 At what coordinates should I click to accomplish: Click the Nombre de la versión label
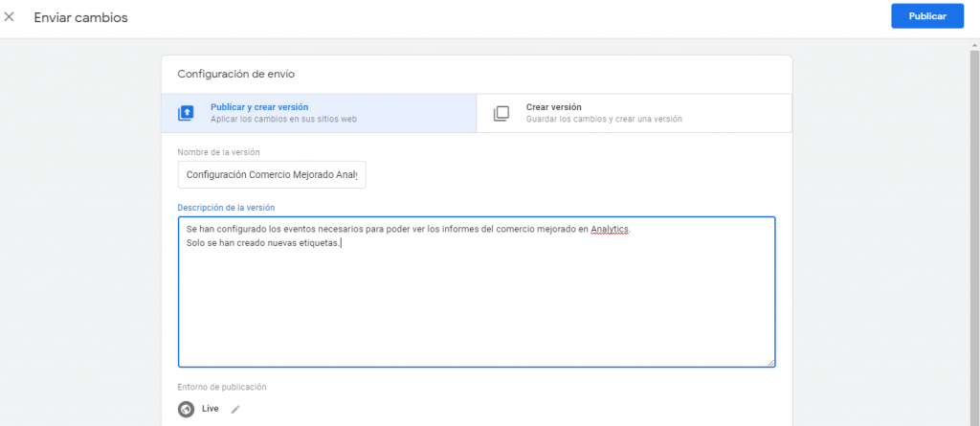point(218,152)
